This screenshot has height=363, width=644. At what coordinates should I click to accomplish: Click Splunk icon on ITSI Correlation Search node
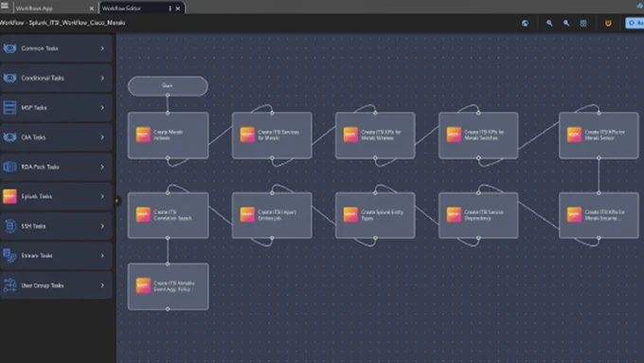(143, 214)
